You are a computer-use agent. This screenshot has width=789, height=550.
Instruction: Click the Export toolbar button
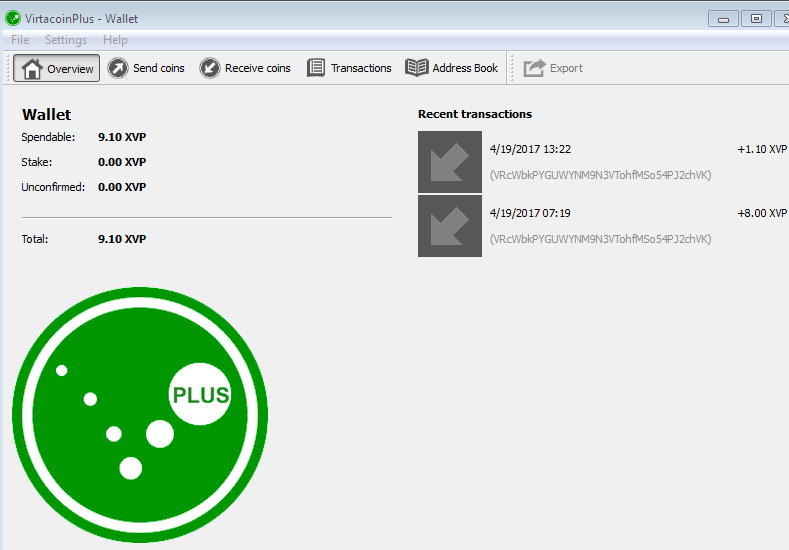point(553,68)
